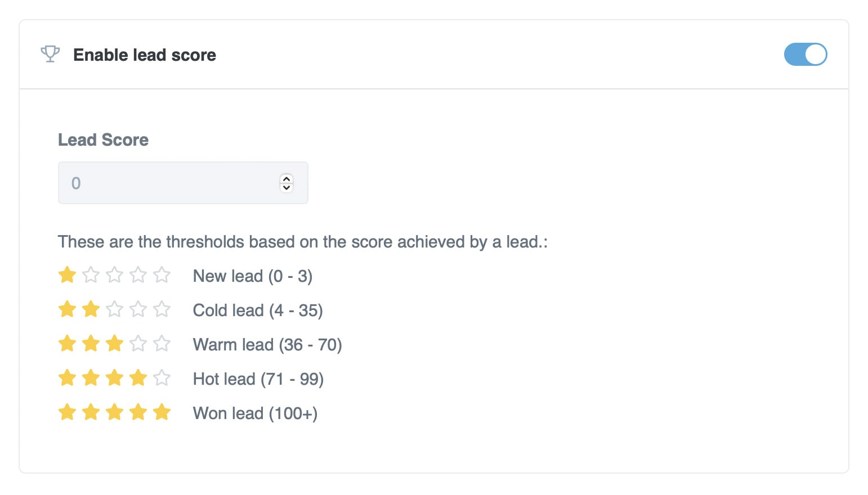Click the fifth filled star in Won lead row
Viewport: 868px width, 495px height.
162,412
